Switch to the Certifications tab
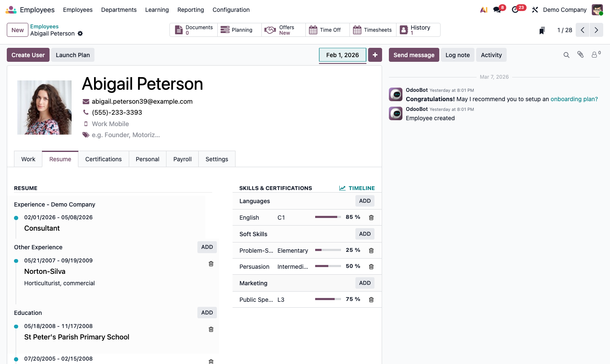This screenshot has height=364, width=610. (103, 159)
